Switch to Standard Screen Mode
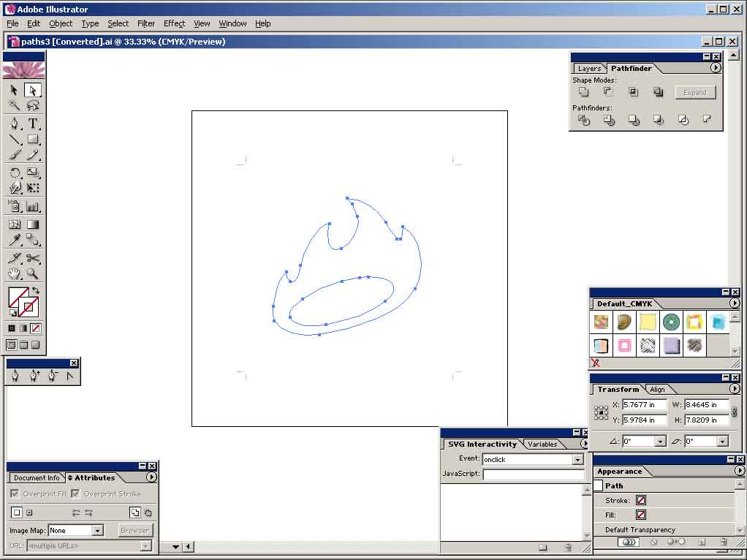 [x=12, y=344]
